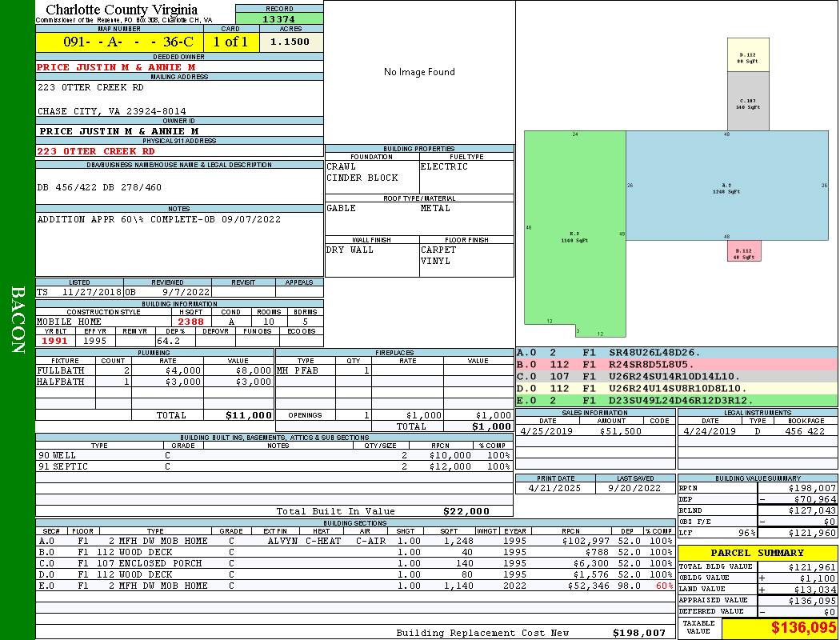Click the pink B.112 40 SqFt deck in sketch

[x=743, y=251]
